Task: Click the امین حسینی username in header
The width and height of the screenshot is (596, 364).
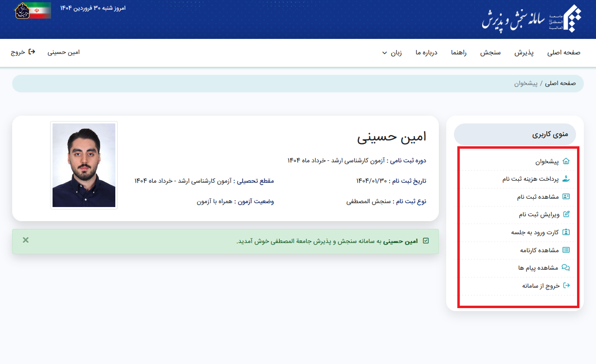Action: click(x=64, y=52)
